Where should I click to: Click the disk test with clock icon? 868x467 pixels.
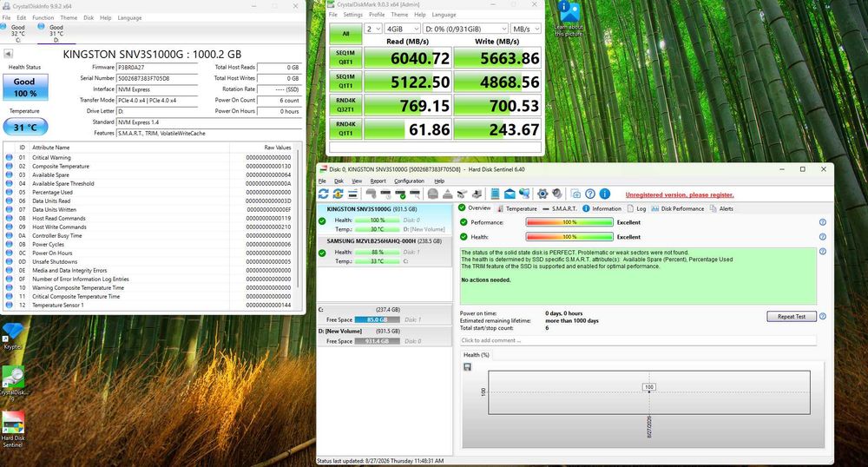386,194
